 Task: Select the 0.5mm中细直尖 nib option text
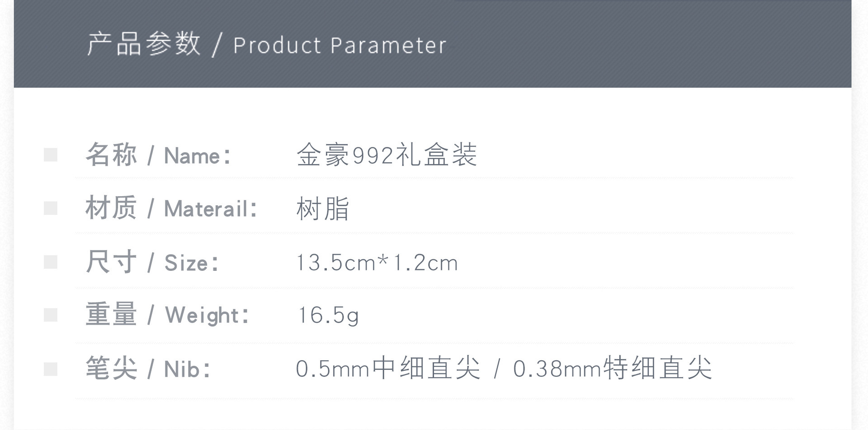pyautogui.click(x=388, y=369)
